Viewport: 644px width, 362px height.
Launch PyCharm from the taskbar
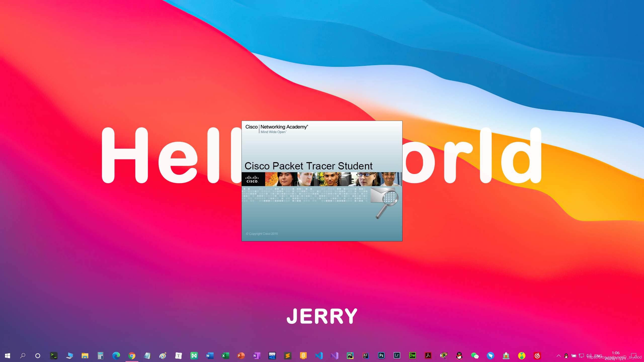(350, 355)
